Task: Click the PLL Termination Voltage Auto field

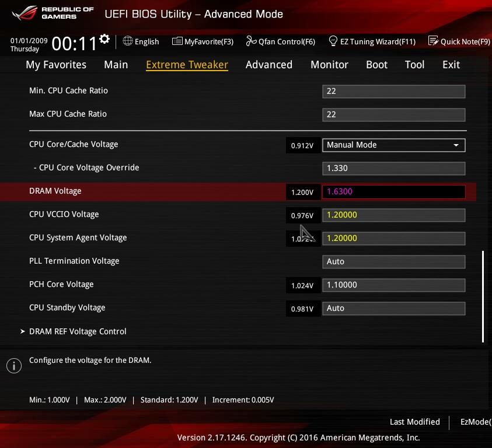Action: [x=394, y=262]
